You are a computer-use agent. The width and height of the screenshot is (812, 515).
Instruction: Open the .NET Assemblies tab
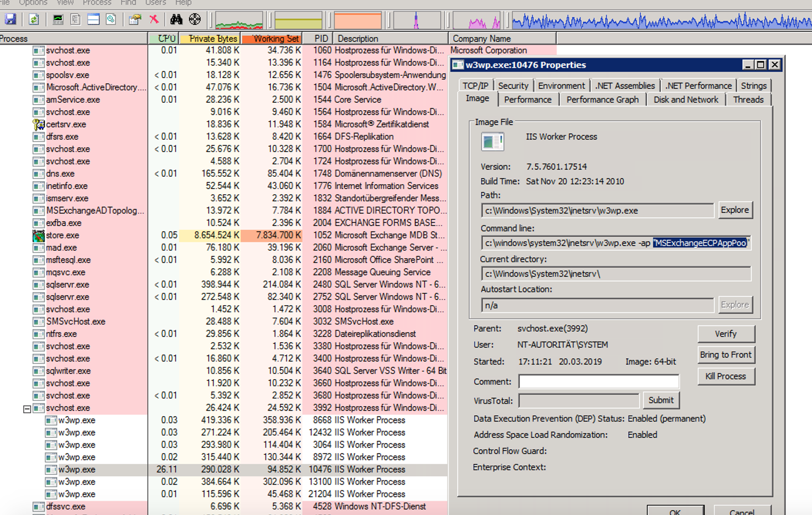point(625,86)
